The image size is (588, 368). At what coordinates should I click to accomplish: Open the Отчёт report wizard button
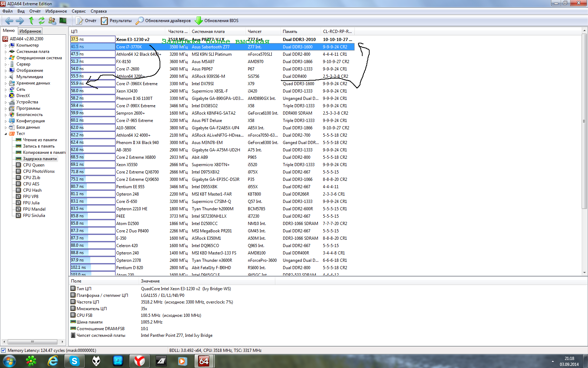click(86, 21)
